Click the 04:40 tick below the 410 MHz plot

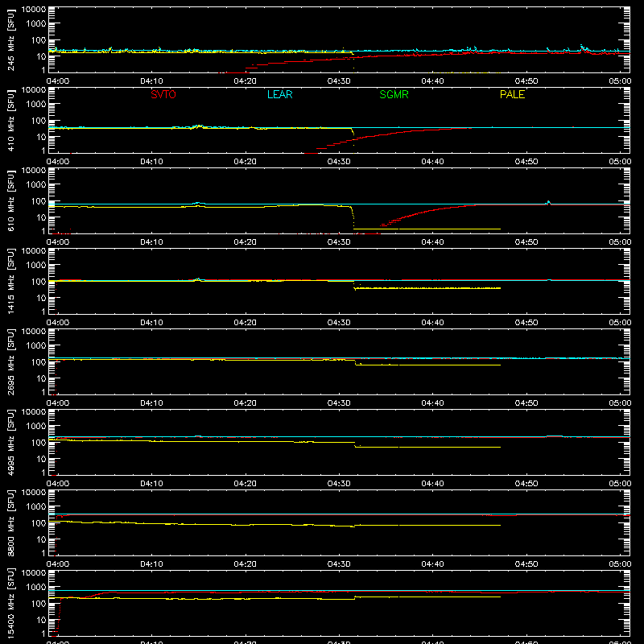(432, 162)
